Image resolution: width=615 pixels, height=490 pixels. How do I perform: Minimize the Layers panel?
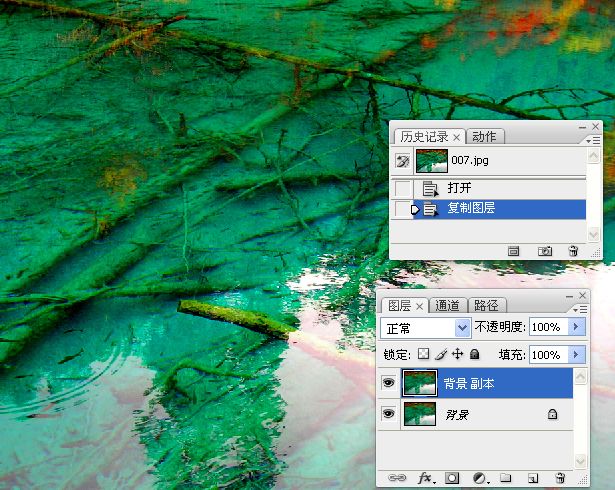click(x=569, y=296)
